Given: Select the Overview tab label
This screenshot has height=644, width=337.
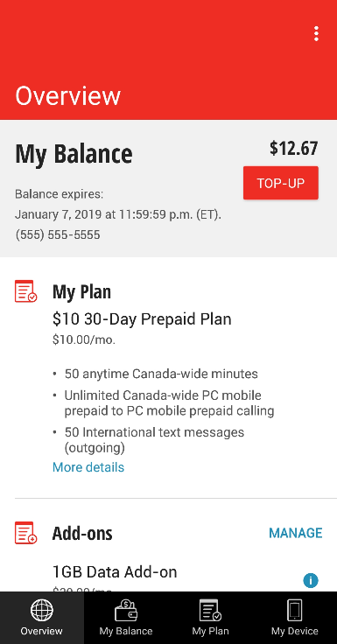Looking at the screenshot, I should pos(42,631).
